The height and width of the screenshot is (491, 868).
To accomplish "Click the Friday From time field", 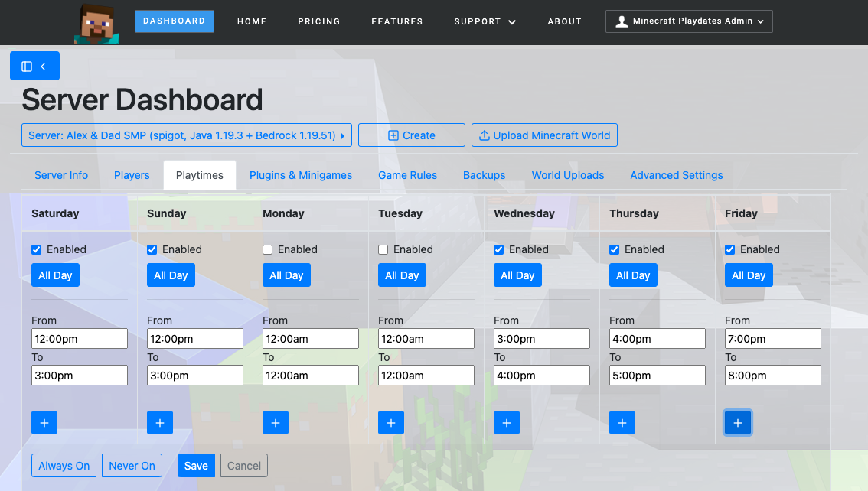I will point(772,338).
